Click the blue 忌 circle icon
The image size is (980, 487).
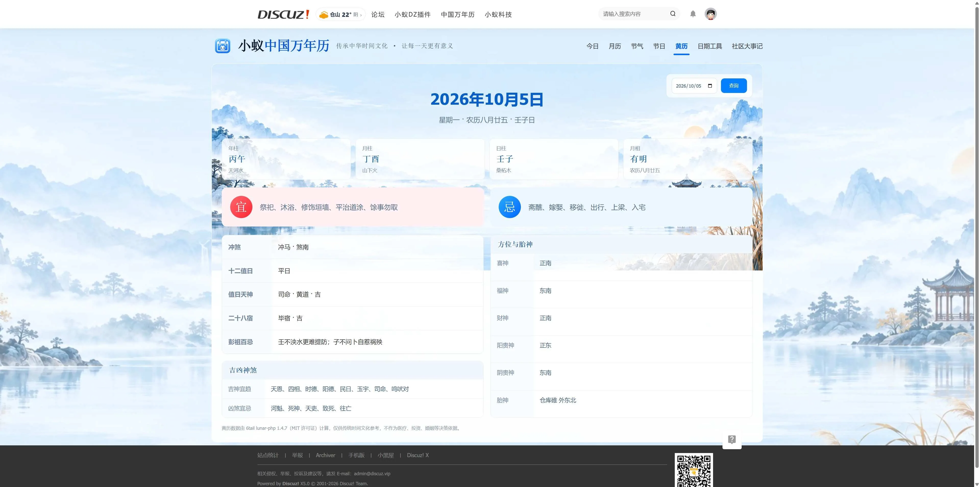tap(509, 207)
